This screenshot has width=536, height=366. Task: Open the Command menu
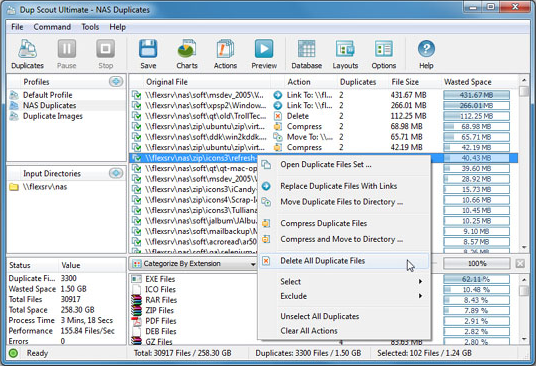(52, 27)
